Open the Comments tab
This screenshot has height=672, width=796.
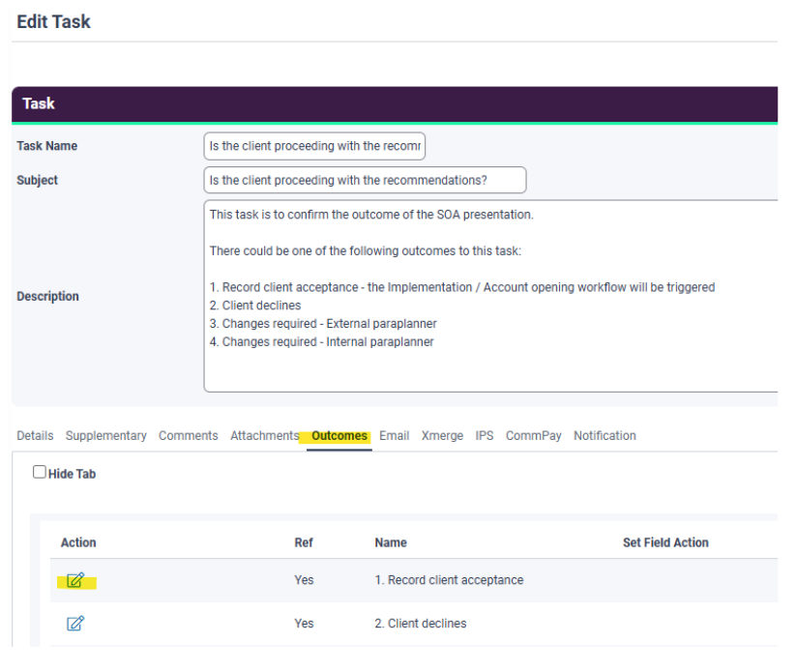pos(189,436)
